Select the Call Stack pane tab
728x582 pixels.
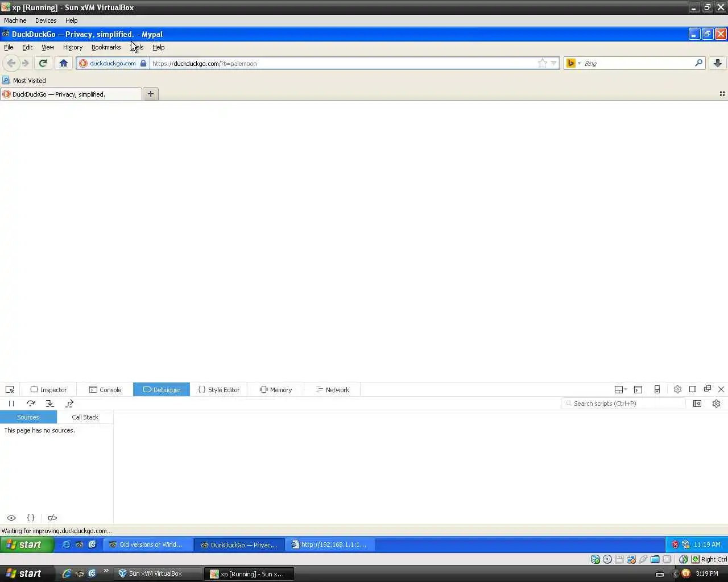[85, 417]
